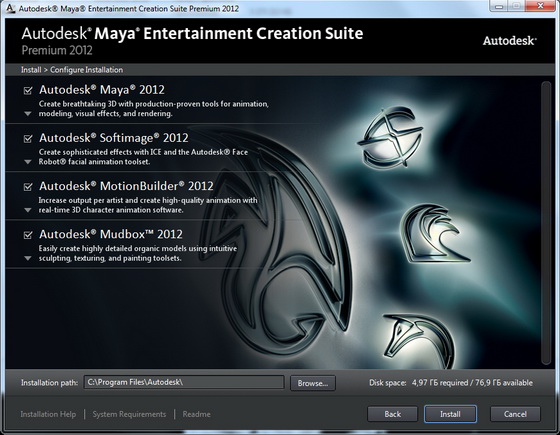Click the Mudbox logo icon

[x=419, y=341]
